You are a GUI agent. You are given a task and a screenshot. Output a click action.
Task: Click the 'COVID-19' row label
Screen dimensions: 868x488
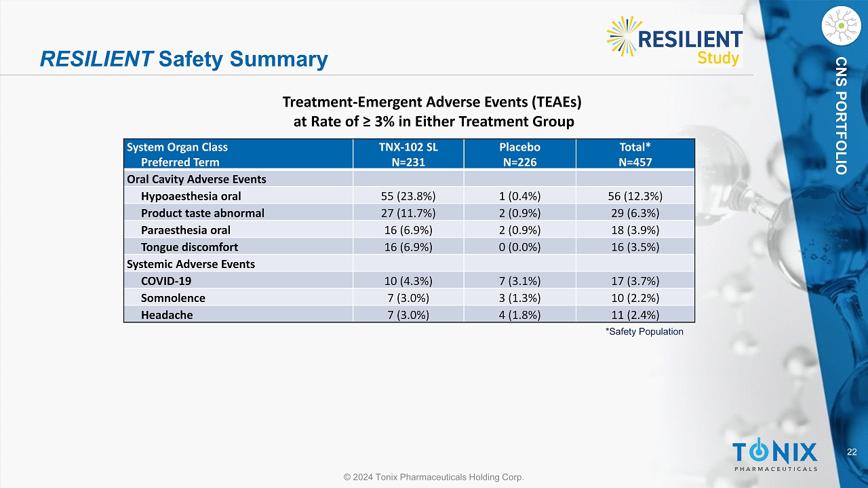(165, 281)
